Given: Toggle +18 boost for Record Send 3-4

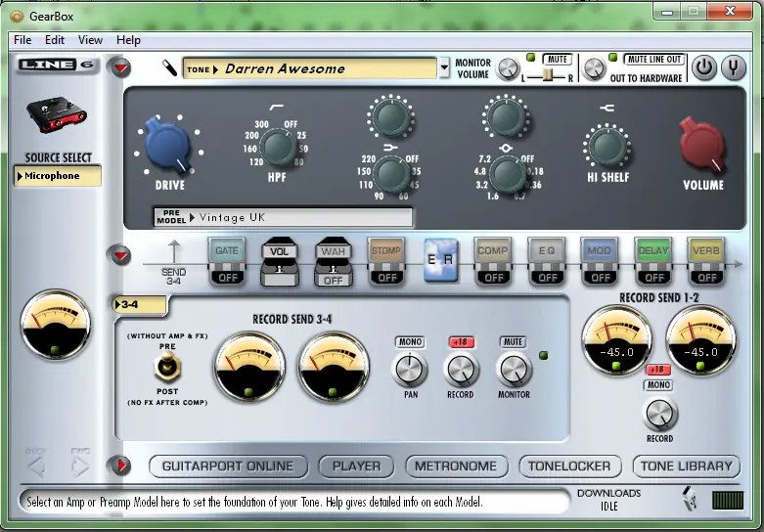Looking at the screenshot, I should point(462,342).
